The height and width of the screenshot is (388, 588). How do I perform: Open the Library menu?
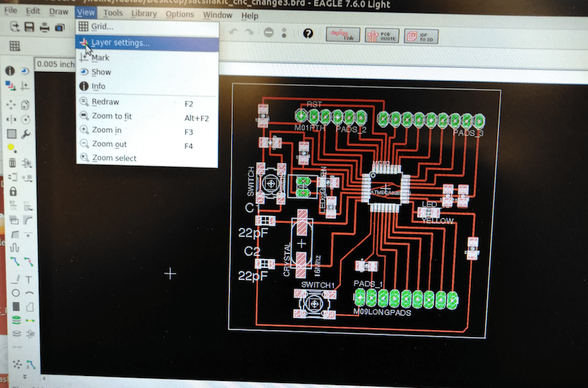(144, 14)
